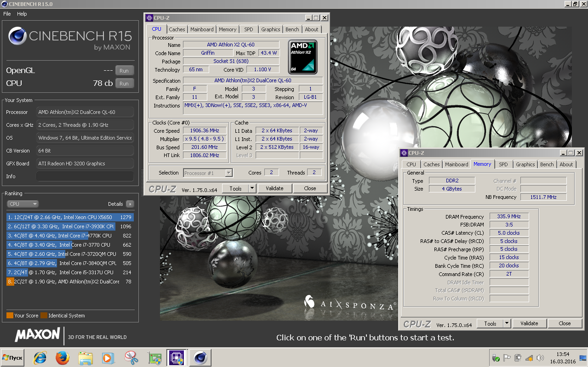588x367 pixels.
Task: Select ranking row Intel Core i7-3770
Action: pyautogui.click(x=70, y=245)
